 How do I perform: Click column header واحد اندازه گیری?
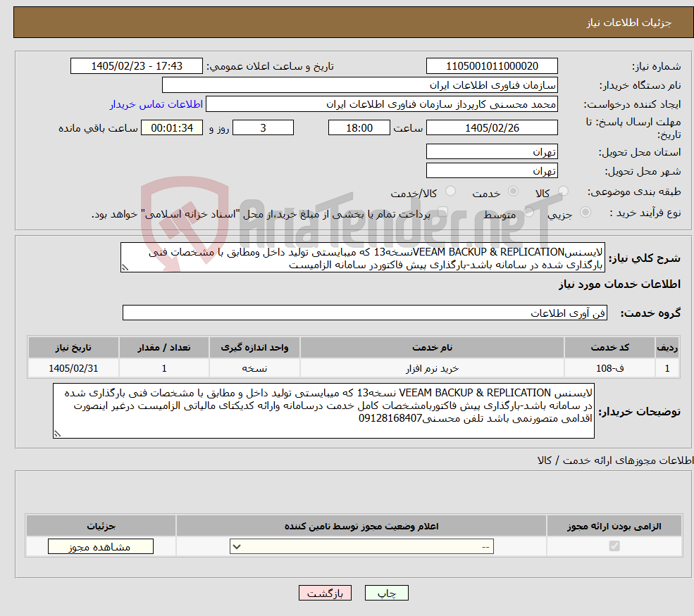254,348
